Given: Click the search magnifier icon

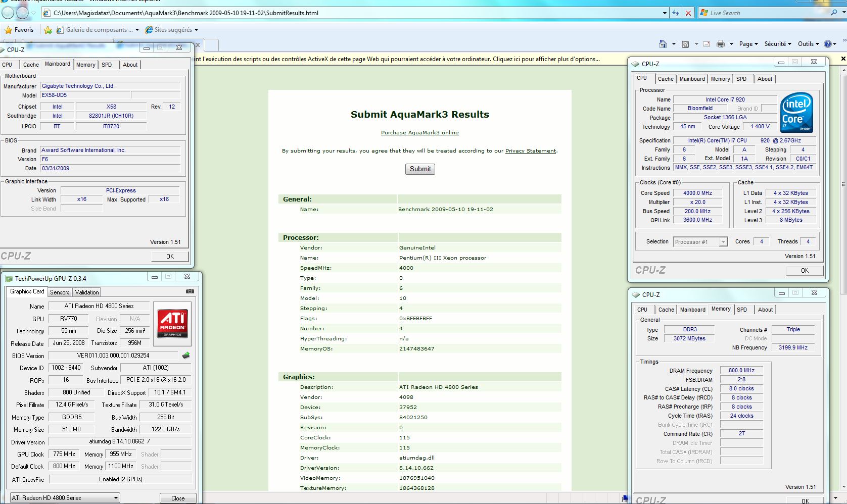Looking at the screenshot, I should (x=834, y=13).
